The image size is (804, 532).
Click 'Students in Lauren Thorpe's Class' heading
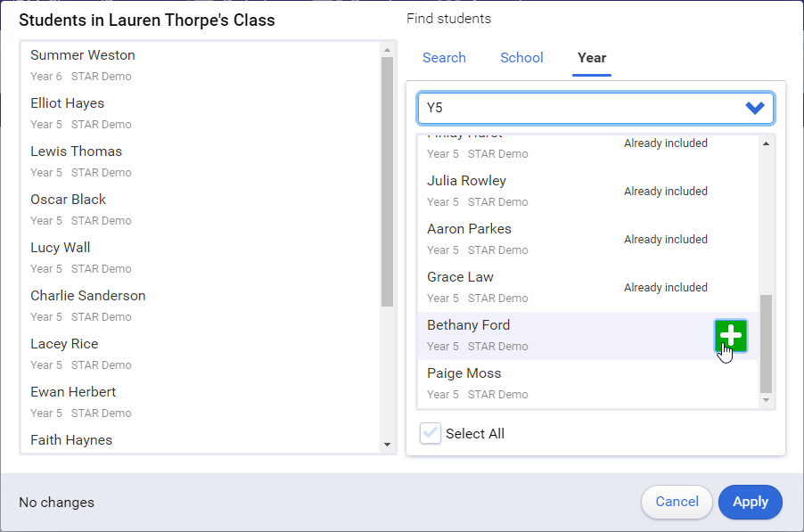pos(147,20)
